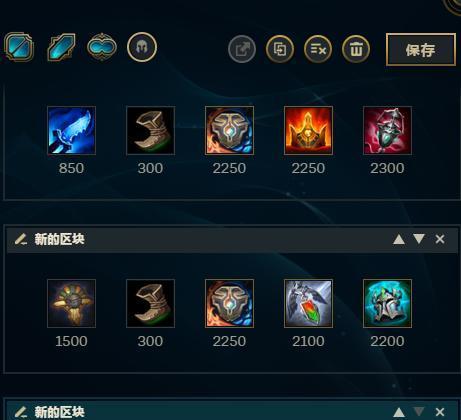Select the fiery crown item costing 2250
Viewport: 461px width, 420px height.
coord(308,130)
